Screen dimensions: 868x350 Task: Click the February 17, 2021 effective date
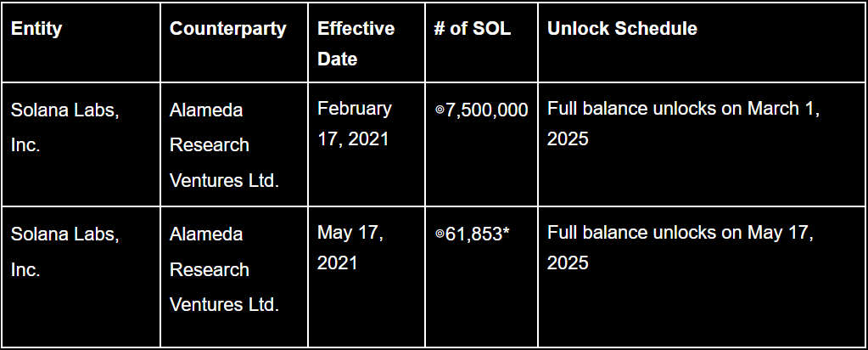click(355, 123)
